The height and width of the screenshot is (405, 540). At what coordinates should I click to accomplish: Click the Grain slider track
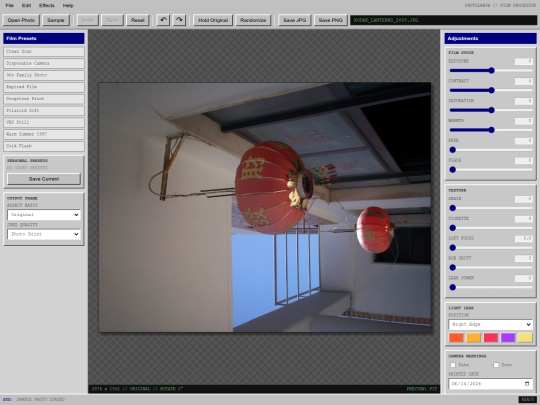coord(491,208)
